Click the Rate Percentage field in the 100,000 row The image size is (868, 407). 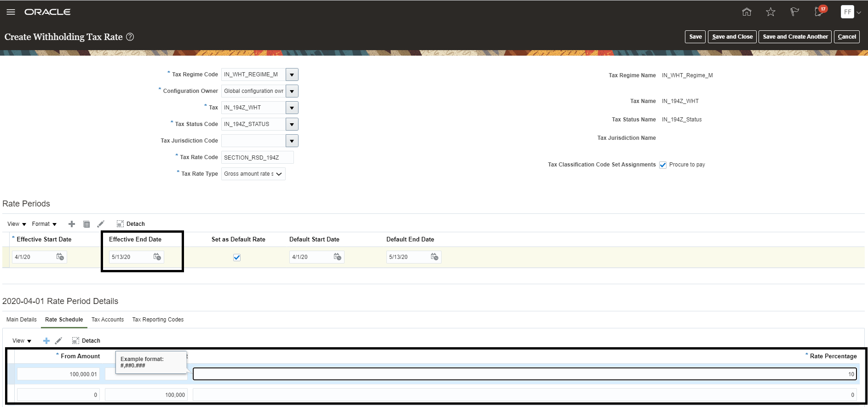525,395
